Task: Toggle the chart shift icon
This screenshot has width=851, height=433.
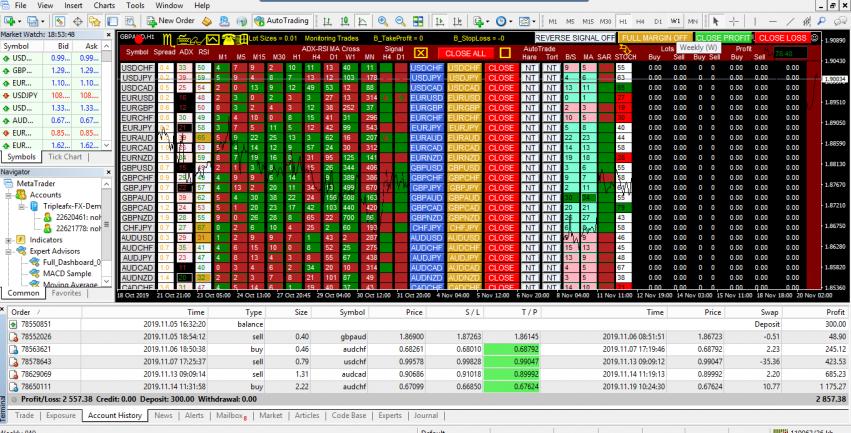Action: pos(456,22)
